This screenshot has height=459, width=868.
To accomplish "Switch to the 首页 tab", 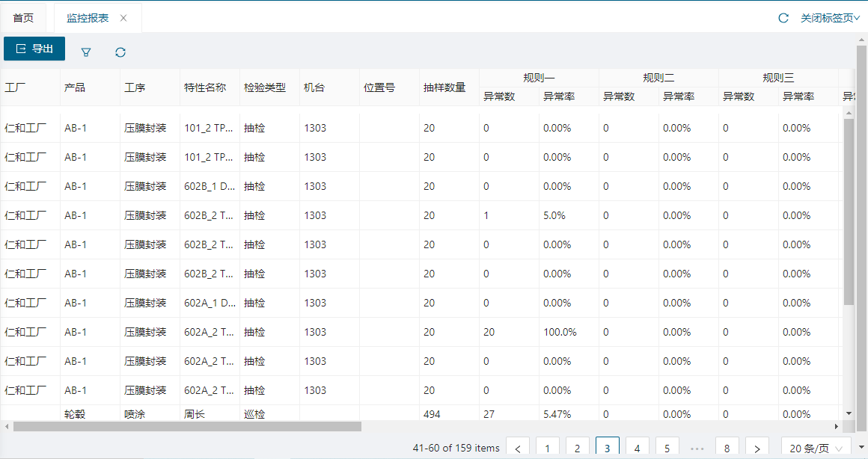I will pyautogui.click(x=23, y=18).
